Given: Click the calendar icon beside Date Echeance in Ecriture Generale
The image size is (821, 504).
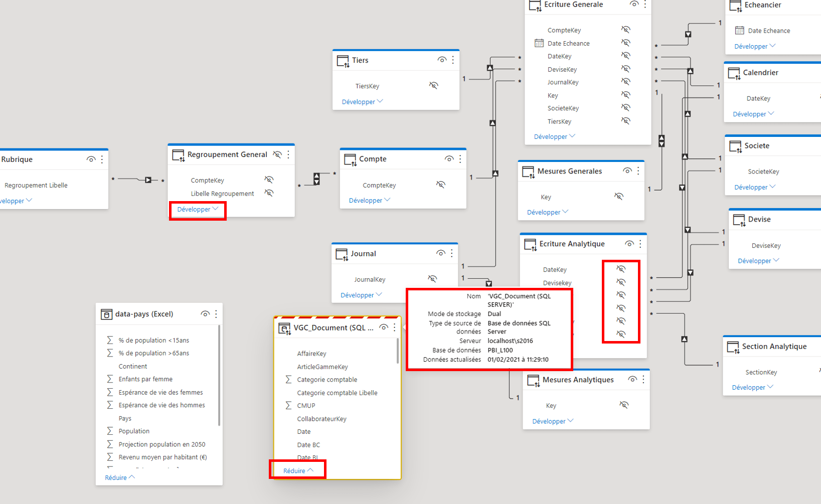Looking at the screenshot, I should (x=539, y=43).
